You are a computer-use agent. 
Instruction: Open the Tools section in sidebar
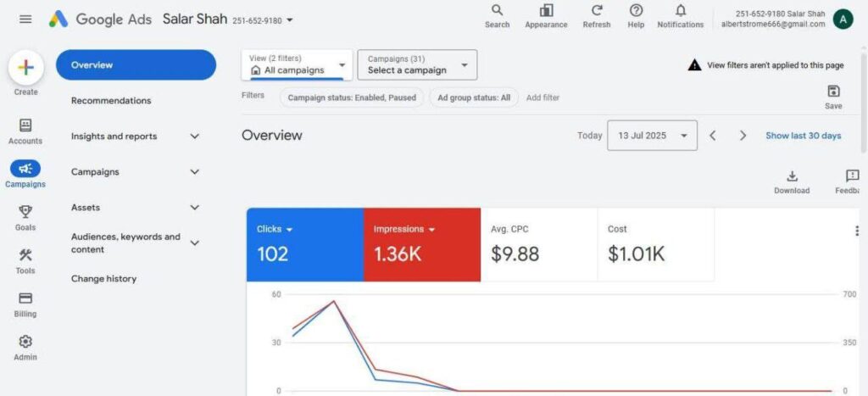pyautogui.click(x=25, y=255)
